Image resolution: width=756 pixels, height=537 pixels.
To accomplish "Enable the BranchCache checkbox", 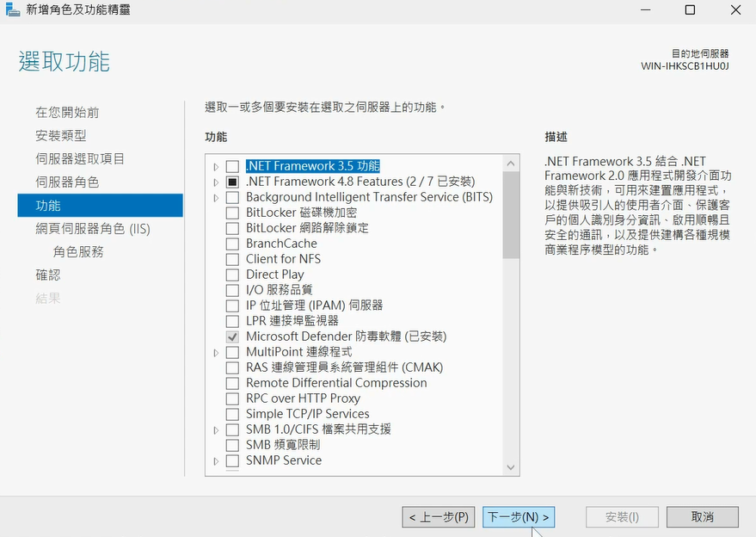I will (232, 244).
